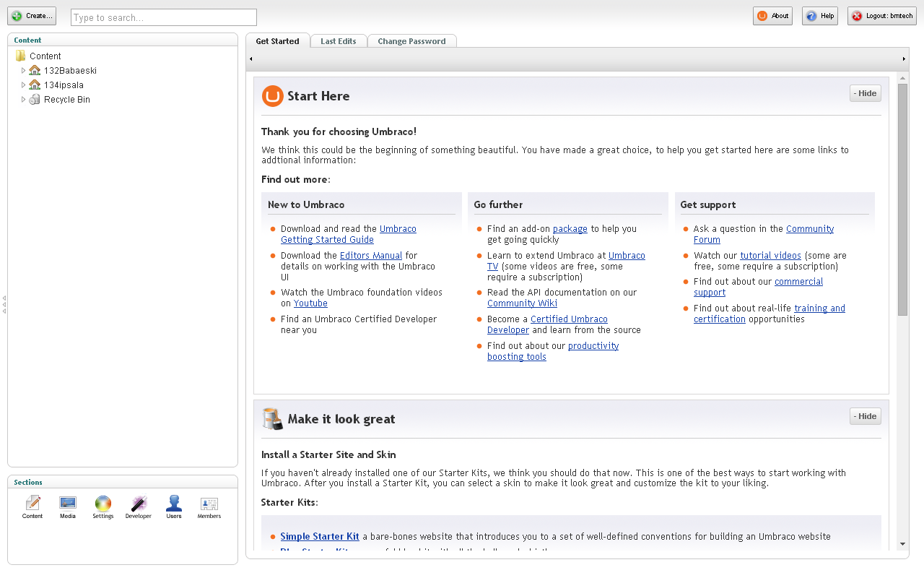Open the Developer section icon
The height and width of the screenshot is (578, 924).
pos(139,507)
